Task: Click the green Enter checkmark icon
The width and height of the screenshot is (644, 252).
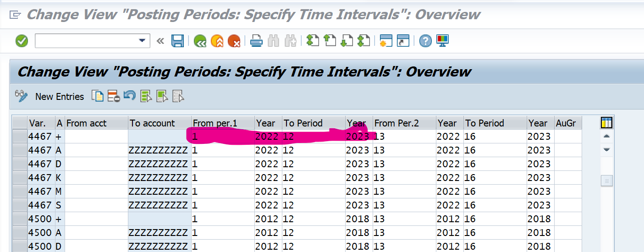Action: (22, 41)
